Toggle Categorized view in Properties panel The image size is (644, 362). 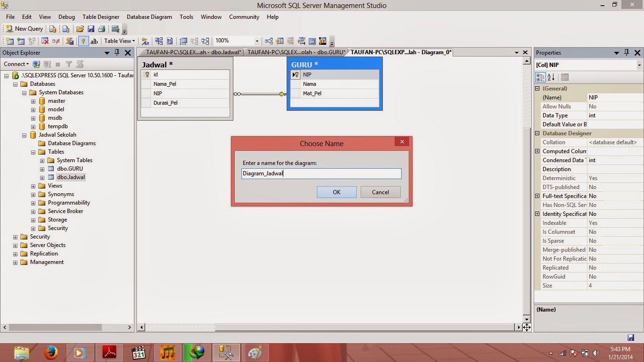point(541,77)
